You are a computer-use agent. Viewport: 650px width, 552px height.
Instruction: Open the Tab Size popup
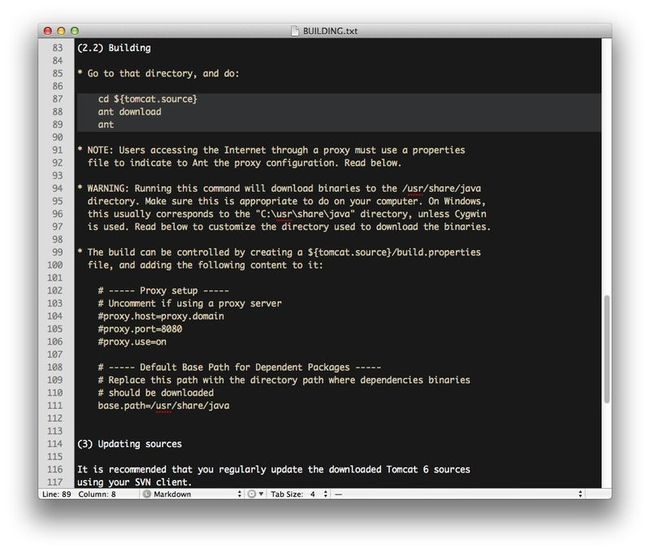pyautogui.click(x=299, y=494)
